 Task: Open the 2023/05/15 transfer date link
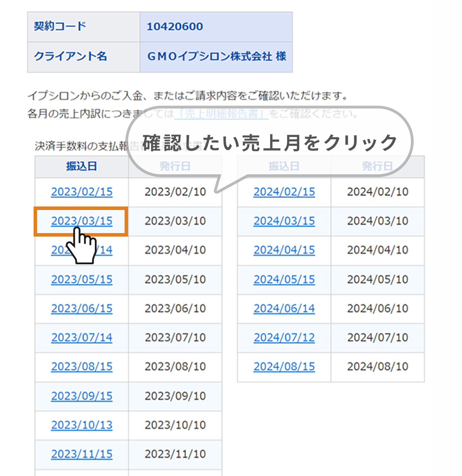point(82,279)
